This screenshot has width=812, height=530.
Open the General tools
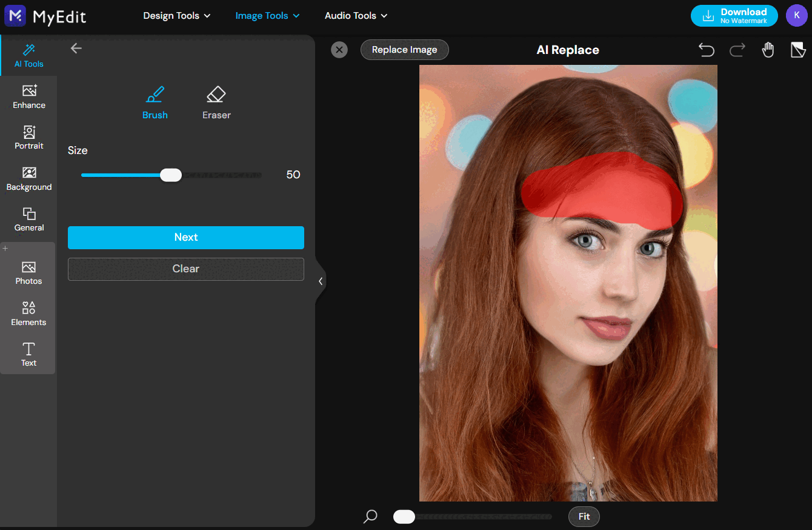pos(29,220)
